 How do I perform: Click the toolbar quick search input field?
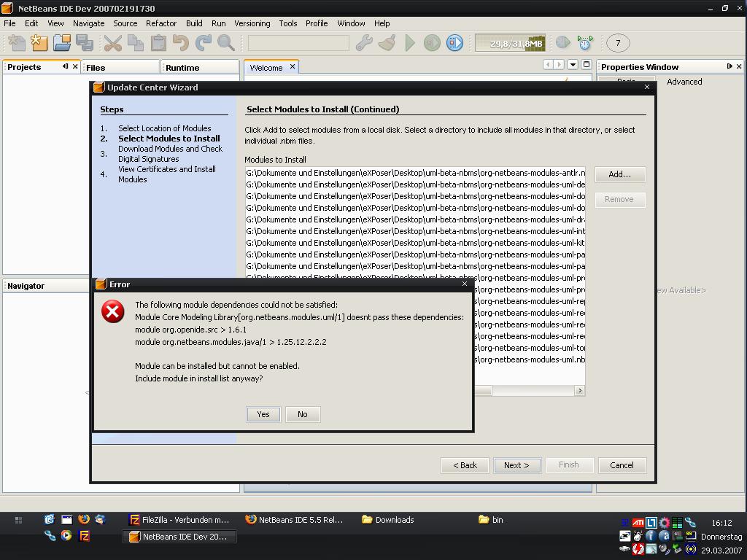tap(298, 43)
